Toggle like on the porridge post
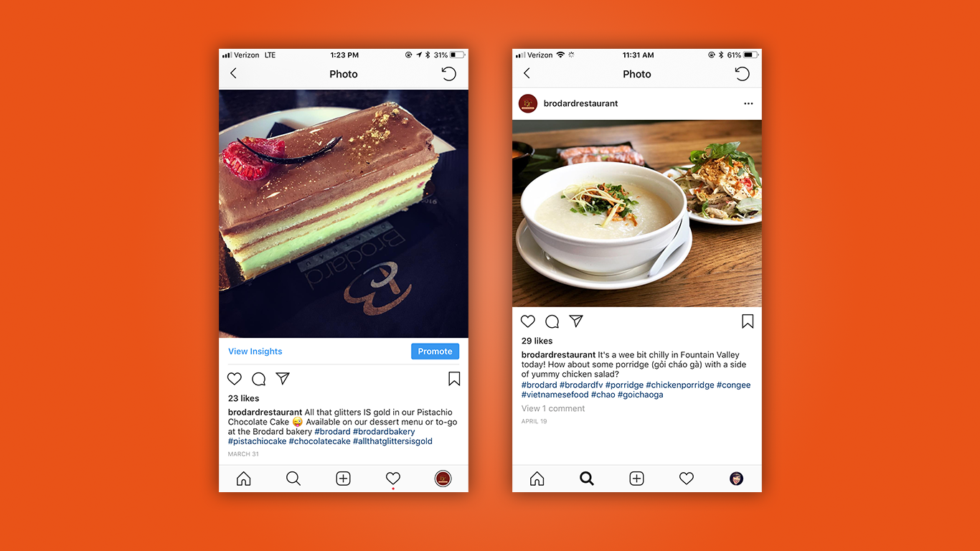The height and width of the screenshot is (551, 980). pos(528,321)
